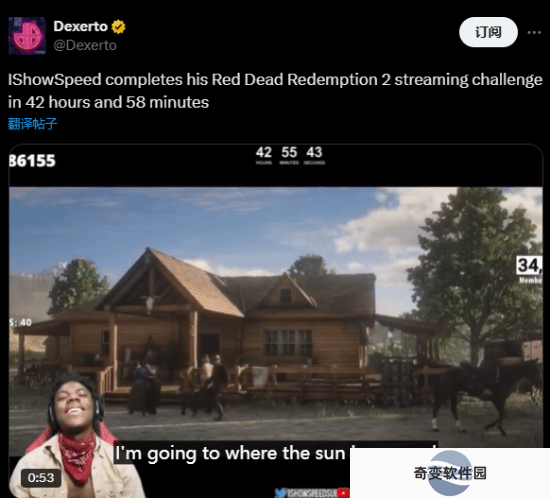Click the 奇变软件园 watermark logo
550x498 pixels.
(x=450, y=473)
